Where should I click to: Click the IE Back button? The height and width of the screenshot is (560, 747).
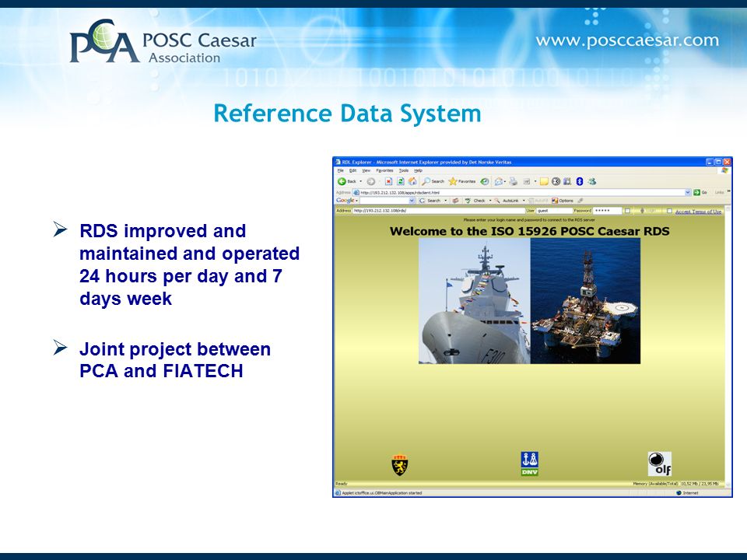coord(347,181)
